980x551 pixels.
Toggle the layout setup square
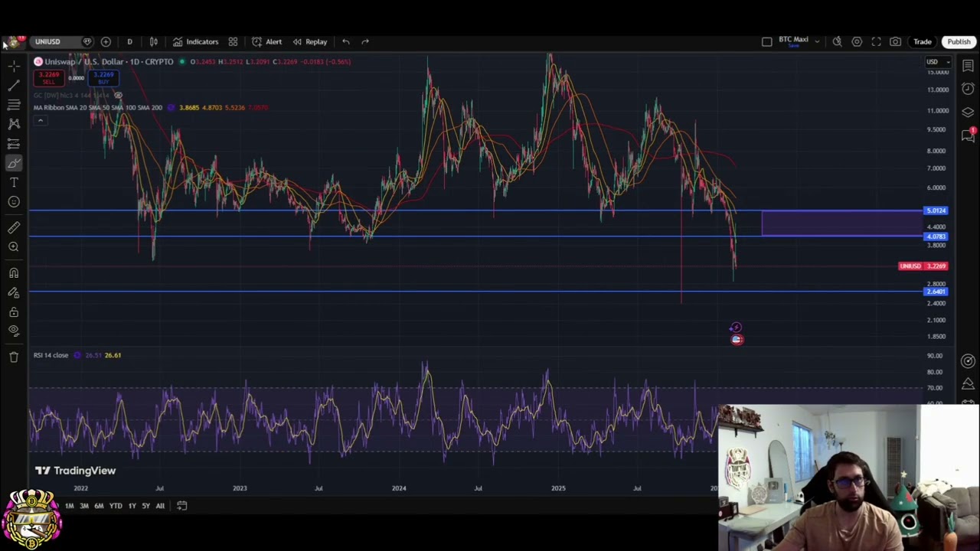coord(766,42)
